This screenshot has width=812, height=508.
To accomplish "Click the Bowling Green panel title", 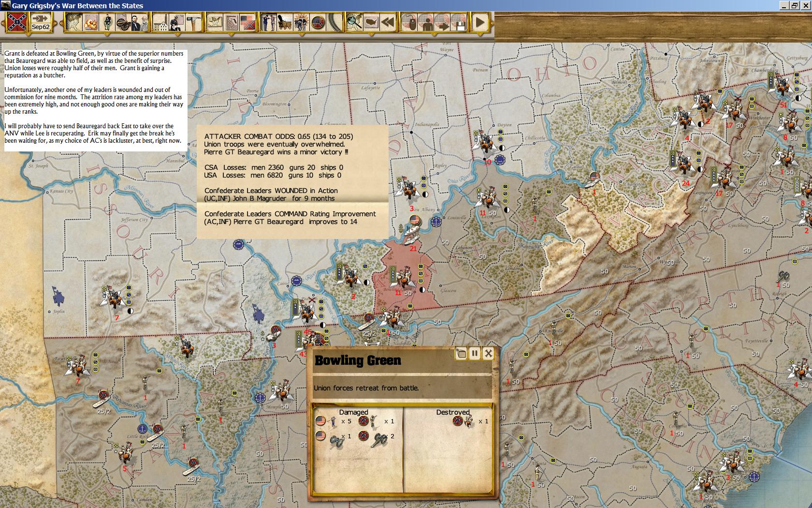I will 358,360.
